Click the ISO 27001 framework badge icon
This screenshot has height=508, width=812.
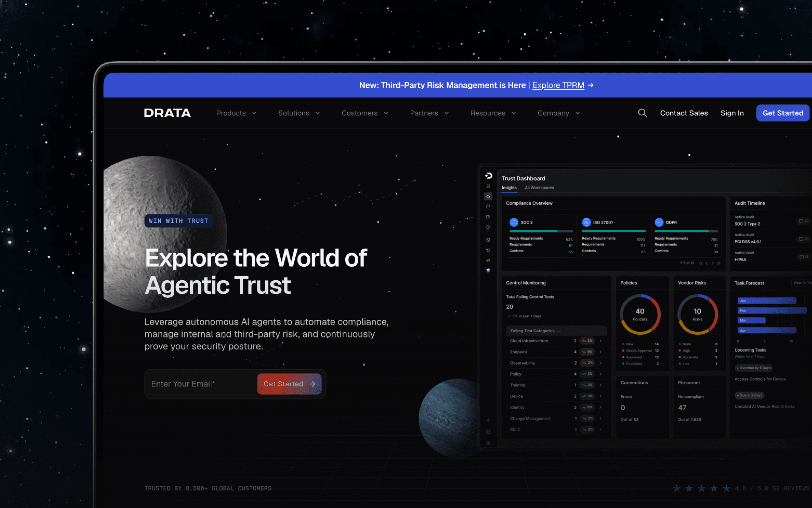pyautogui.click(x=586, y=222)
